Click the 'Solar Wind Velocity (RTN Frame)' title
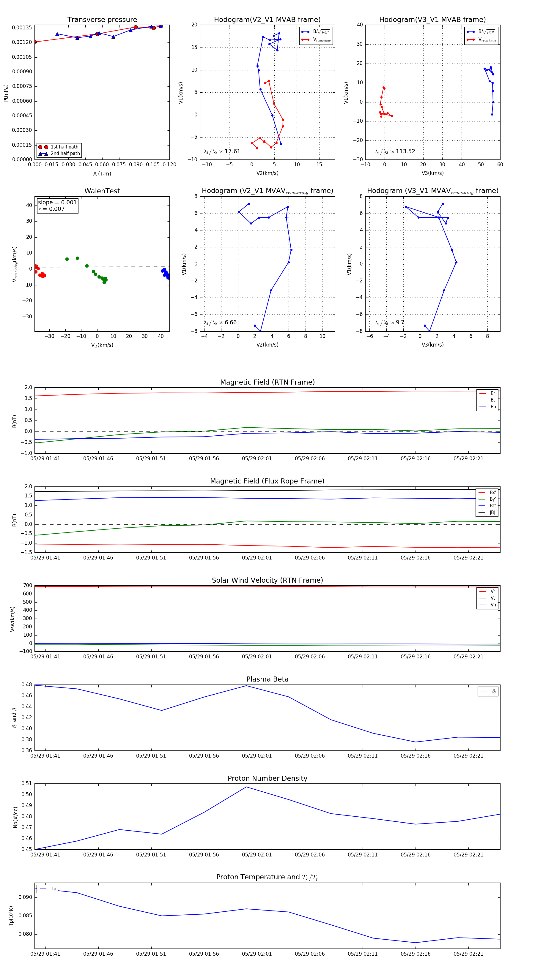This screenshot has height=980, width=535. 267,580
